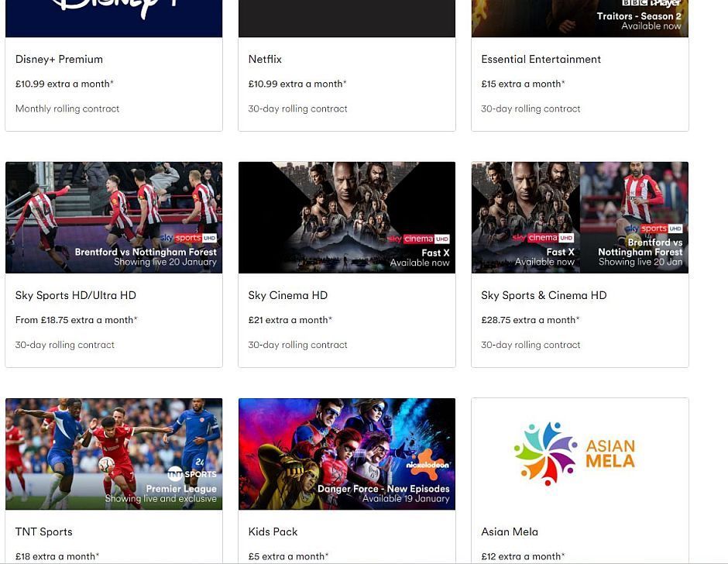Click '£28.75 extra a month' price
This screenshot has width=728, height=564.
531,320
